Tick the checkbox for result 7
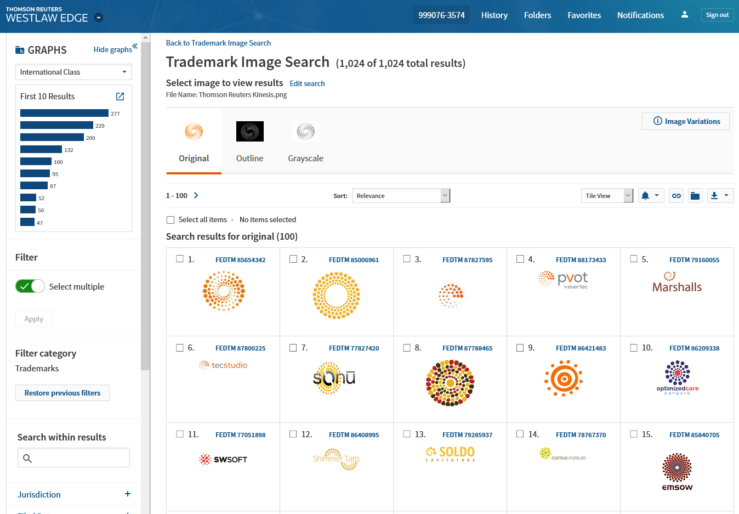 [293, 348]
